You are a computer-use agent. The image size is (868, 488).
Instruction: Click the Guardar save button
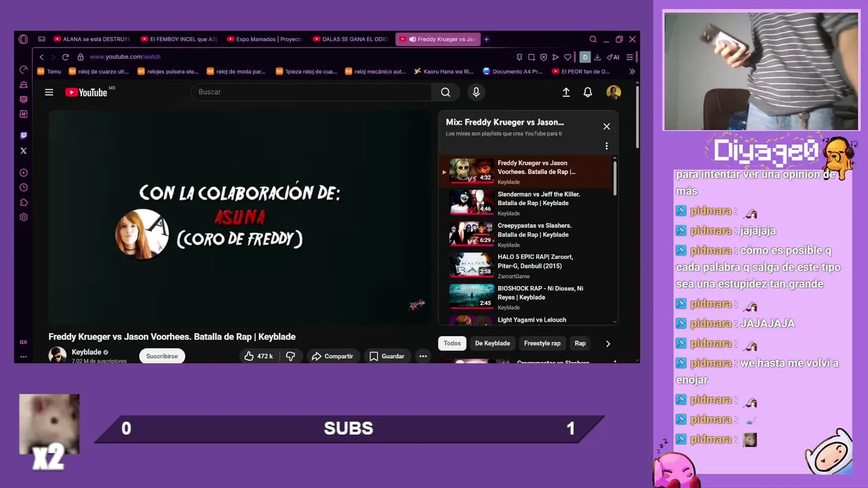tap(387, 356)
